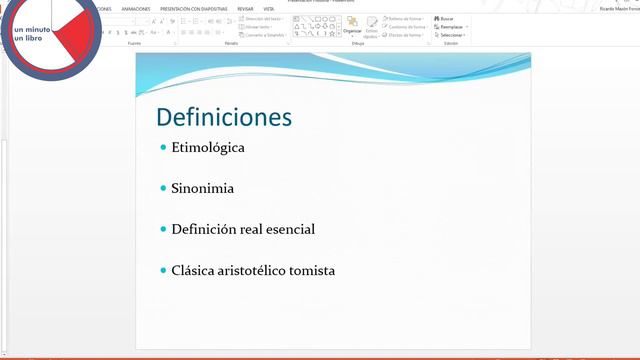This screenshot has height=360, width=640.
Task: Select the text box shape in gallery
Action: 296,19
